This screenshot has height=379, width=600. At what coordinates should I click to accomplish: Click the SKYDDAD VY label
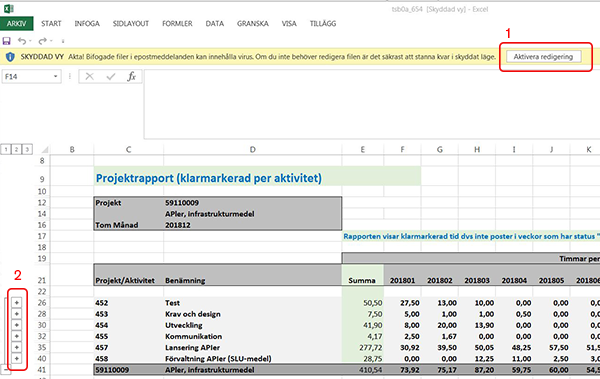point(42,57)
